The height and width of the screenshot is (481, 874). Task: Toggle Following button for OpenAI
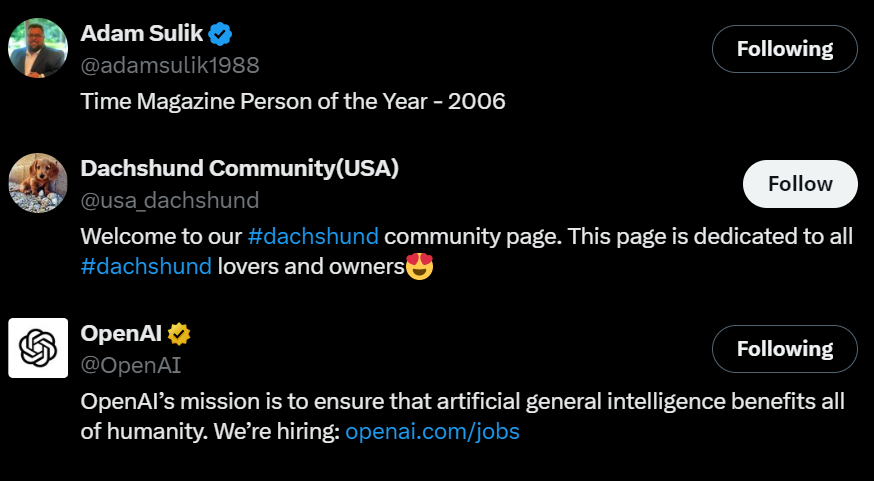point(785,349)
